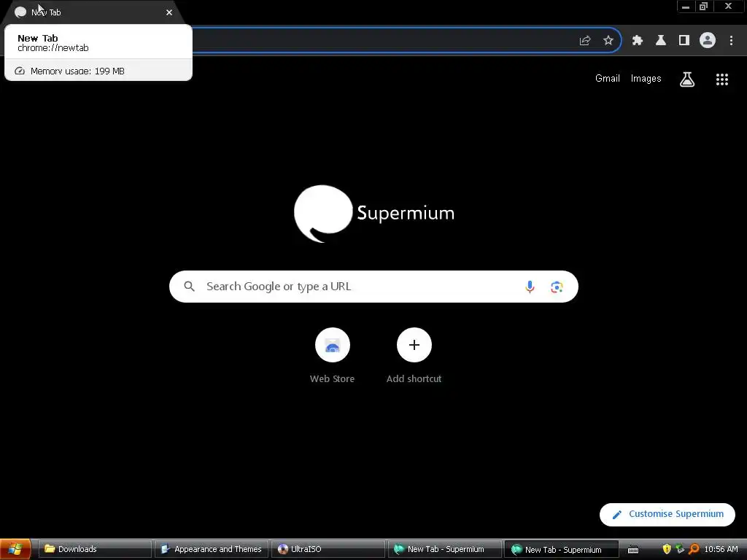Switch to the Appearance and Themes taskbar window
This screenshot has height=560, width=747.
click(212, 549)
